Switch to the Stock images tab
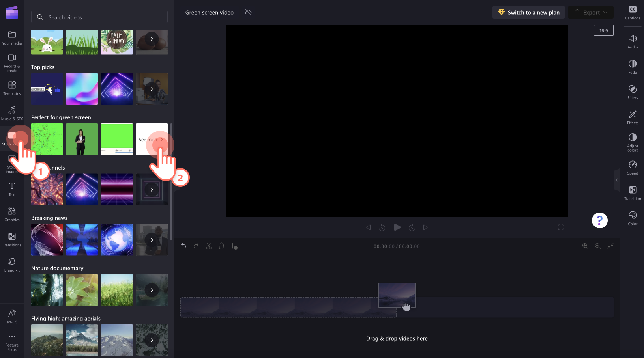Screen dimensions: 644x358 click(x=12, y=164)
